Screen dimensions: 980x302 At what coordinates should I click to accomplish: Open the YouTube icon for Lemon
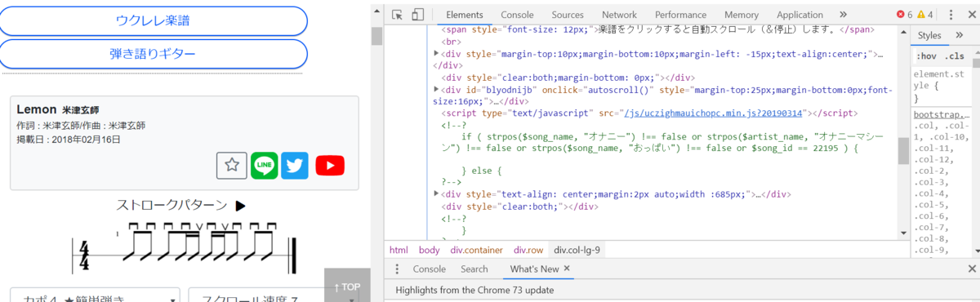pos(330,166)
